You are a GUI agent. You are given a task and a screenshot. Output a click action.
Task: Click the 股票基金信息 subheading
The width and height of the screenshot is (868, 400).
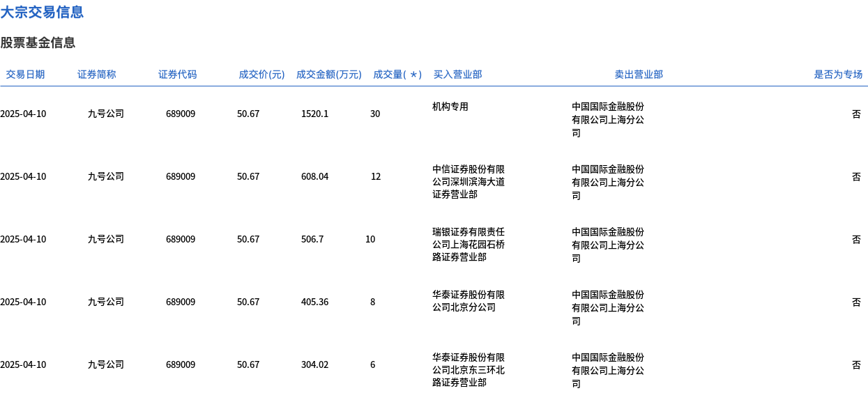pos(38,43)
